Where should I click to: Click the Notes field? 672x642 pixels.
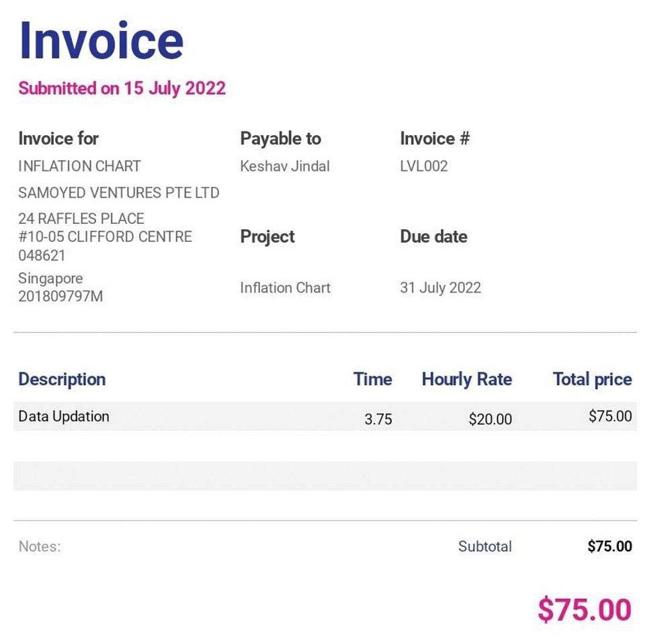(x=40, y=547)
